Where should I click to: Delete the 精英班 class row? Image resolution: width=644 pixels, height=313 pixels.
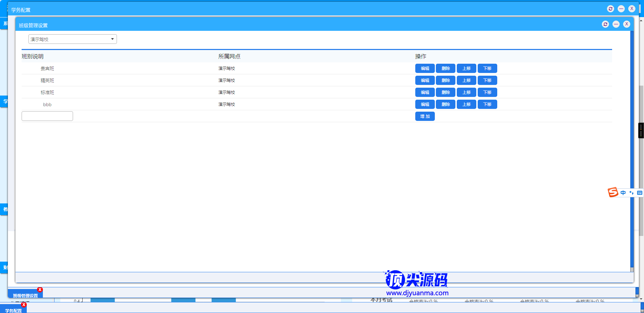[x=445, y=80]
